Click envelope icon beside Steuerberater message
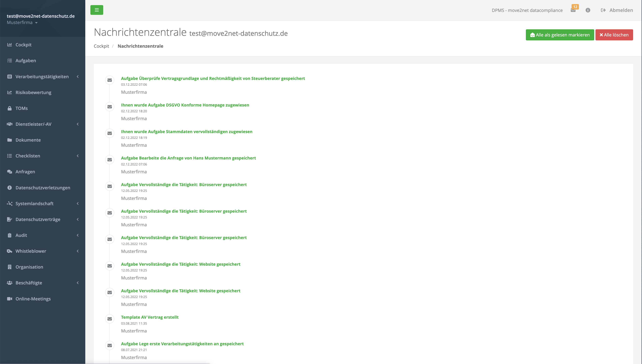The height and width of the screenshot is (364, 642). pos(110,80)
